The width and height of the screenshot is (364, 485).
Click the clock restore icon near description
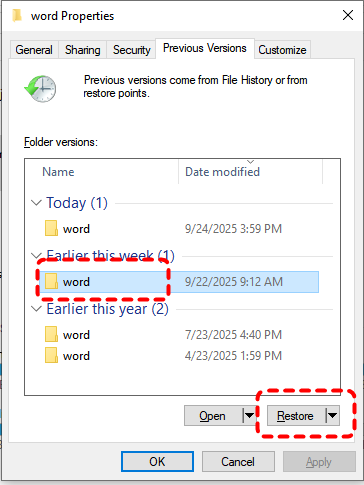coord(40,89)
